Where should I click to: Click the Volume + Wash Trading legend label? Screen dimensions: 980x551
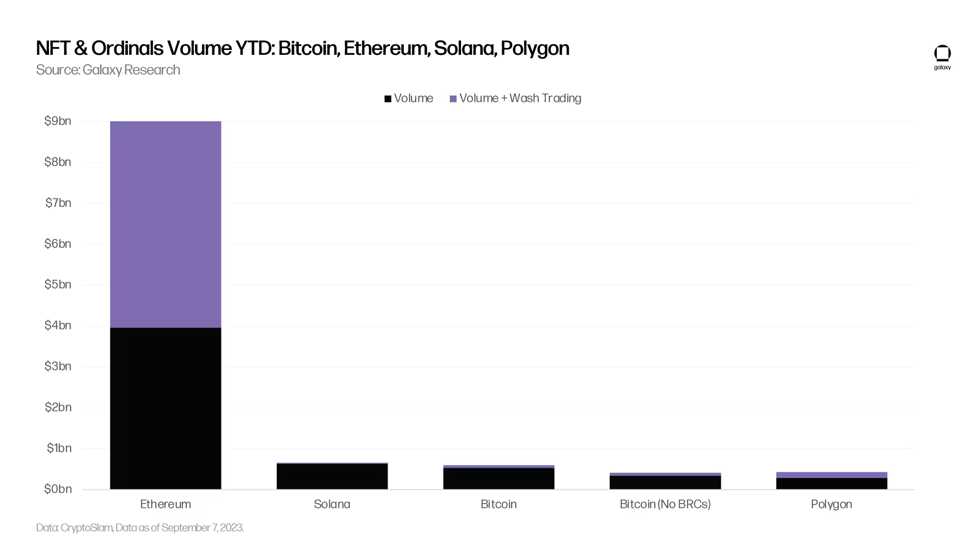coord(520,98)
